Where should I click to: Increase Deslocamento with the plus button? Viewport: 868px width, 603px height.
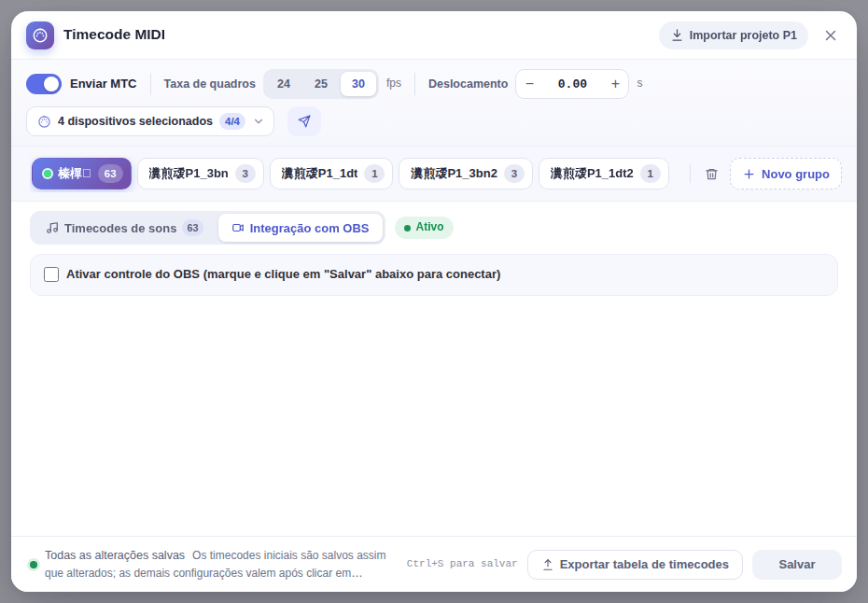click(x=615, y=84)
